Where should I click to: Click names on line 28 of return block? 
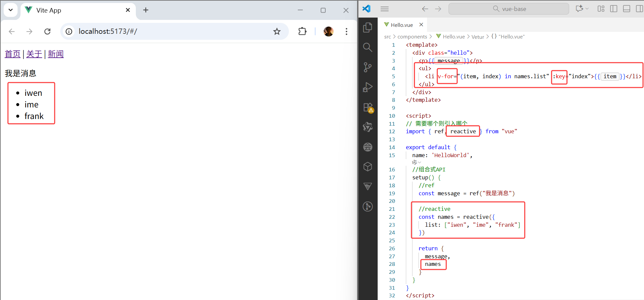433,264
